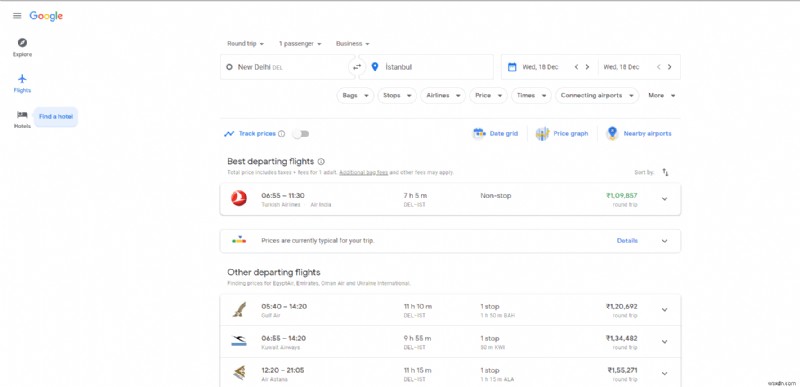Screen dimensions: 800x387
Task: Open the calendar icon for departure date
Action: tap(512, 67)
